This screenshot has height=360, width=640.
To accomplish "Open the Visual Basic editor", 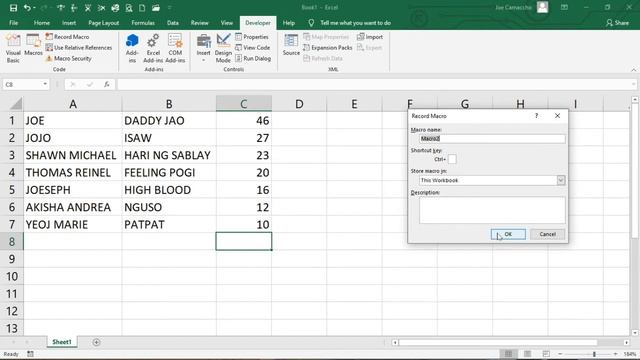I will pyautogui.click(x=13, y=48).
